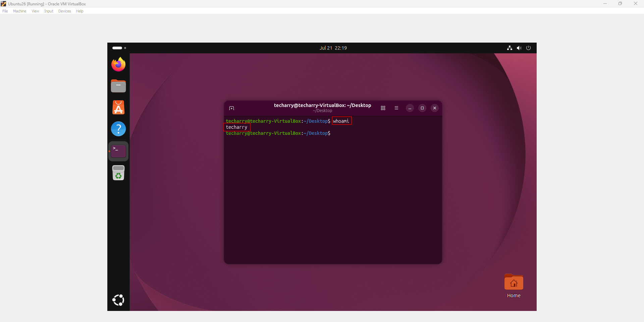Click the whoami command text

(x=341, y=121)
